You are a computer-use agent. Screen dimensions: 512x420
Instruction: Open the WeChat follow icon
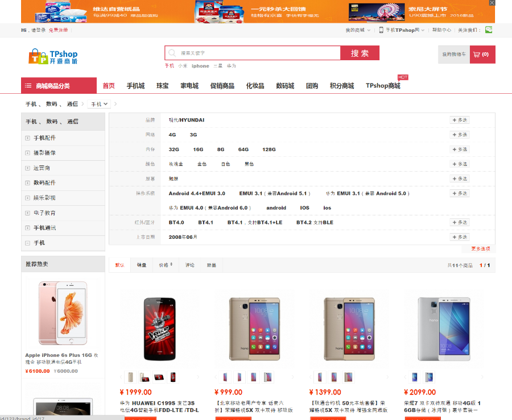point(489,30)
